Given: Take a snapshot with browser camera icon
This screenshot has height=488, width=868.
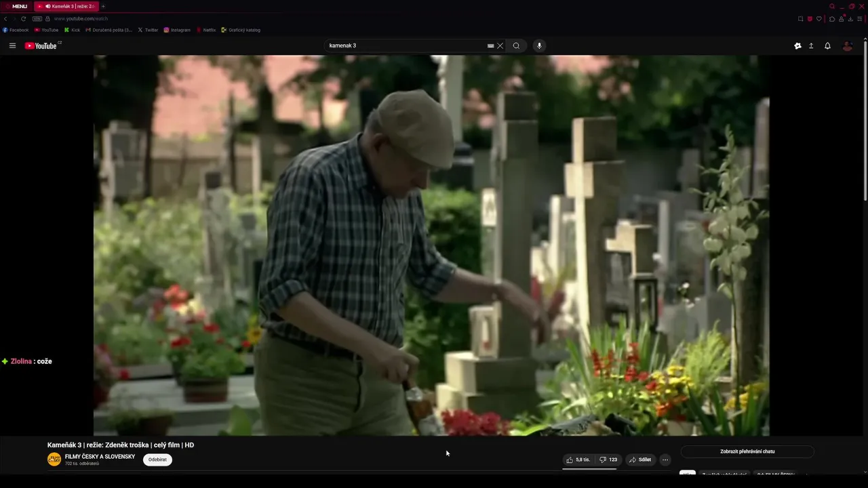Looking at the screenshot, I should coord(800,18).
